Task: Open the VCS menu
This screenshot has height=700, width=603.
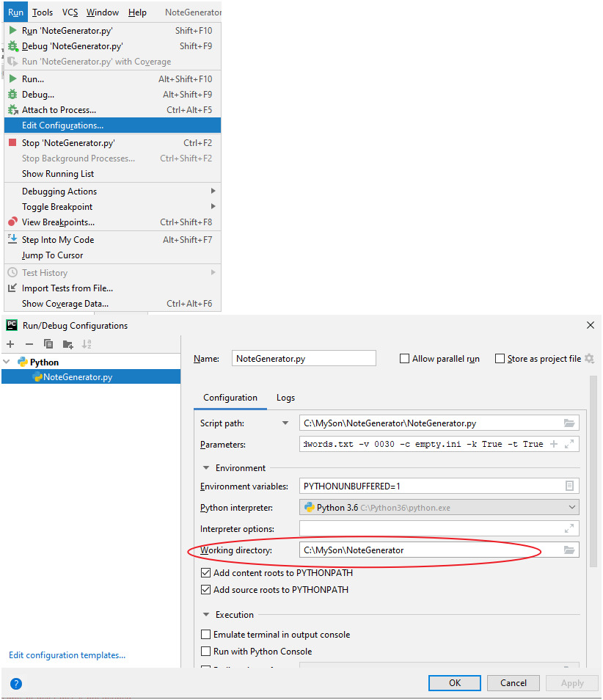Action: pos(70,12)
